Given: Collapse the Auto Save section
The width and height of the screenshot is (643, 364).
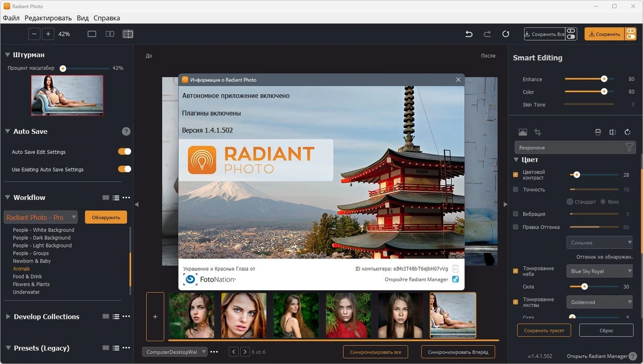Looking at the screenshot, I should [8, 131].
